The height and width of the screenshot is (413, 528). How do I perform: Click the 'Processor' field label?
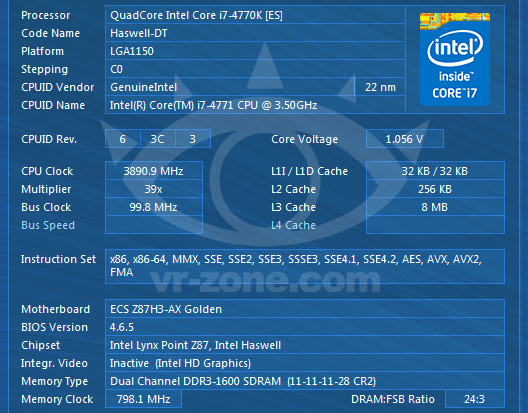(45, 15)
